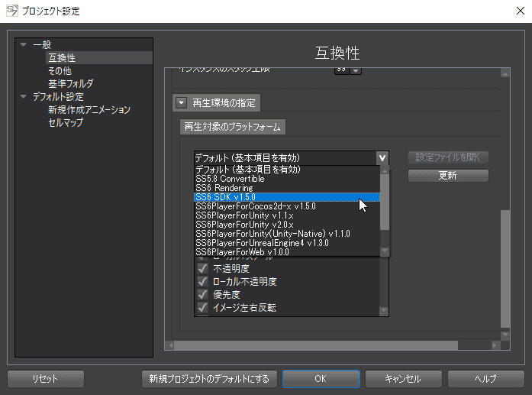Click the SpriteStudio app icon in title bar
Image resolution: width=532 pixels, height=395 pixels.
click(12, 11)
